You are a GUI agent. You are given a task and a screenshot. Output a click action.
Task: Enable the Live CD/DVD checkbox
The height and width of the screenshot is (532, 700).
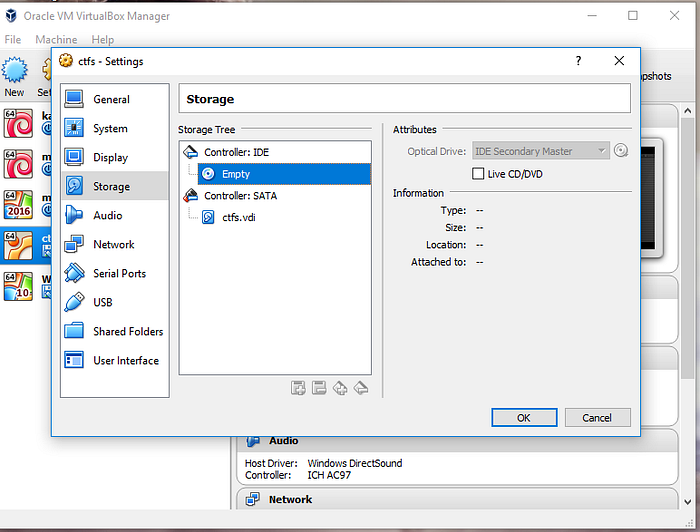(478, 174)
